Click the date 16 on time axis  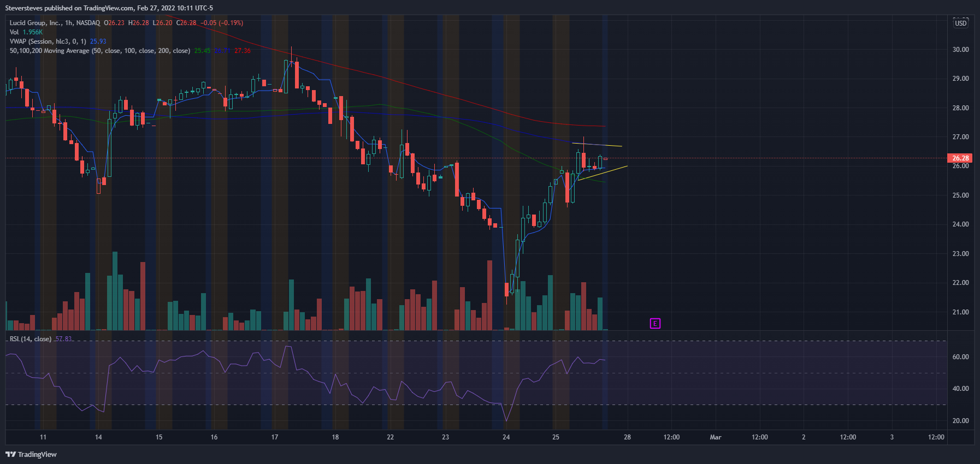pyautogui.click(x=214, y=437)
